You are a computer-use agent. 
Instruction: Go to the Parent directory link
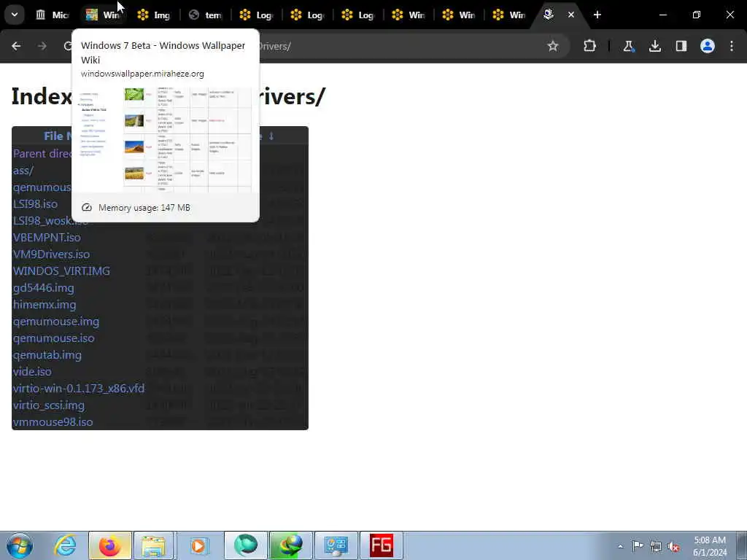tap(42, 153)
